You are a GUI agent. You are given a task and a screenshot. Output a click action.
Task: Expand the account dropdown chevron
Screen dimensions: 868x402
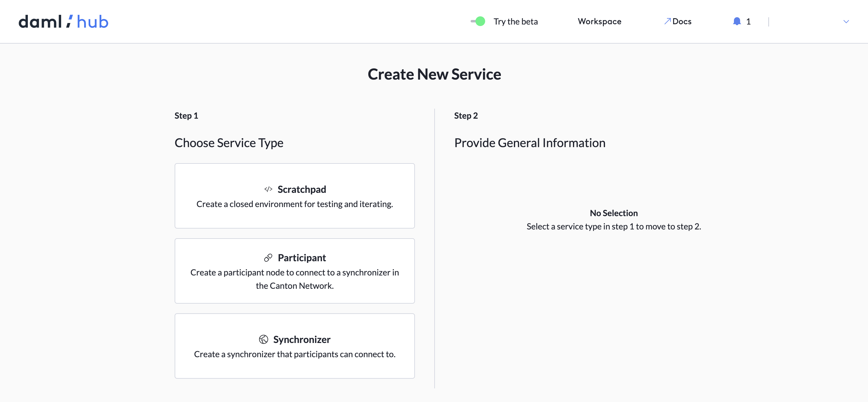tap(846, 21)
